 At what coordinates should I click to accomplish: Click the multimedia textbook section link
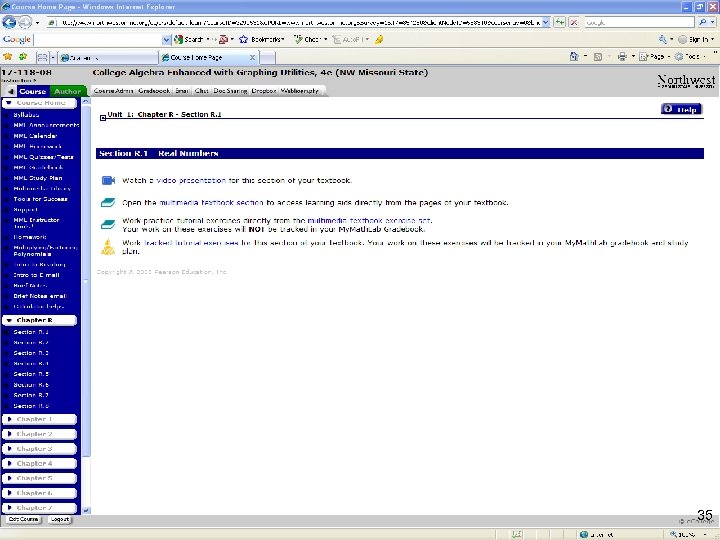click(211, 202)
